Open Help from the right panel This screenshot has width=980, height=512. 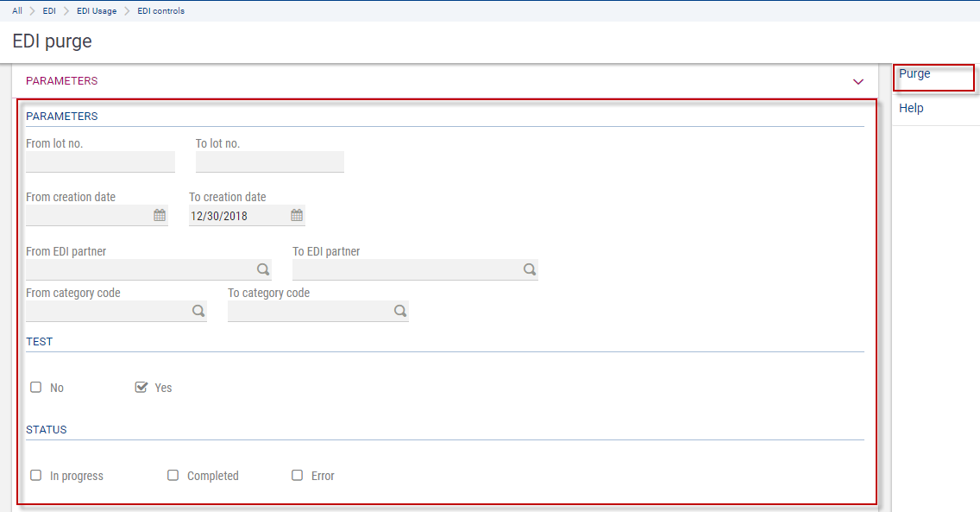pos(911,109)
